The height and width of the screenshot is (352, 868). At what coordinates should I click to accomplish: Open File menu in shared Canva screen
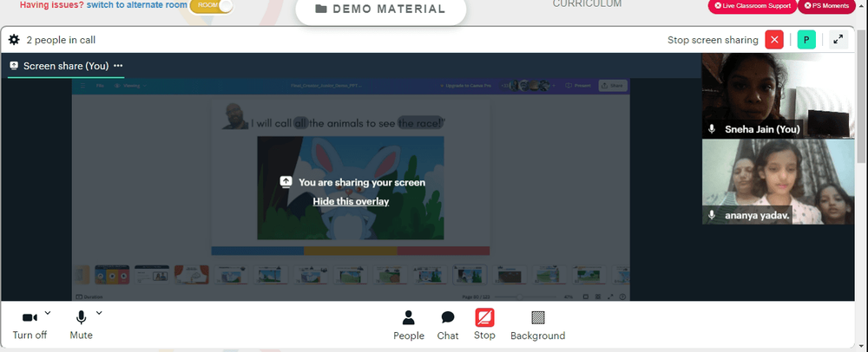(100, 86)
